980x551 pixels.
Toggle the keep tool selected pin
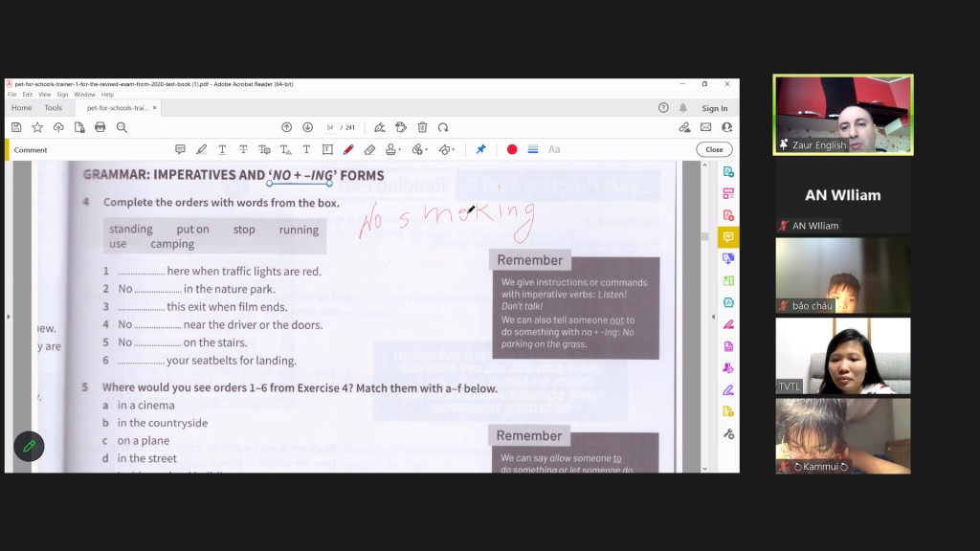[x=480, y=149]
